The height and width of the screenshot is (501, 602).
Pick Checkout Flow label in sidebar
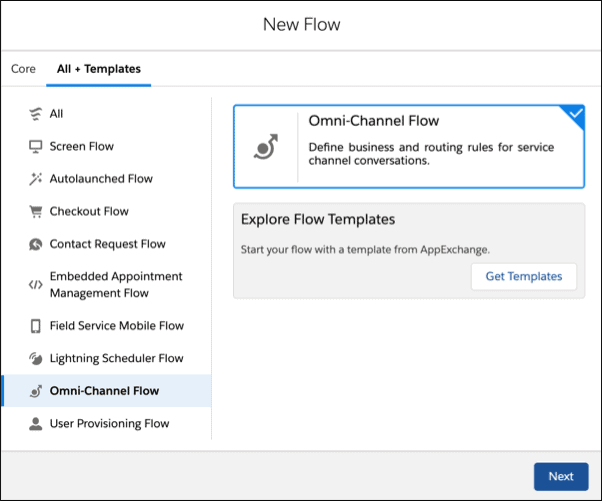(x=89, y=212)
